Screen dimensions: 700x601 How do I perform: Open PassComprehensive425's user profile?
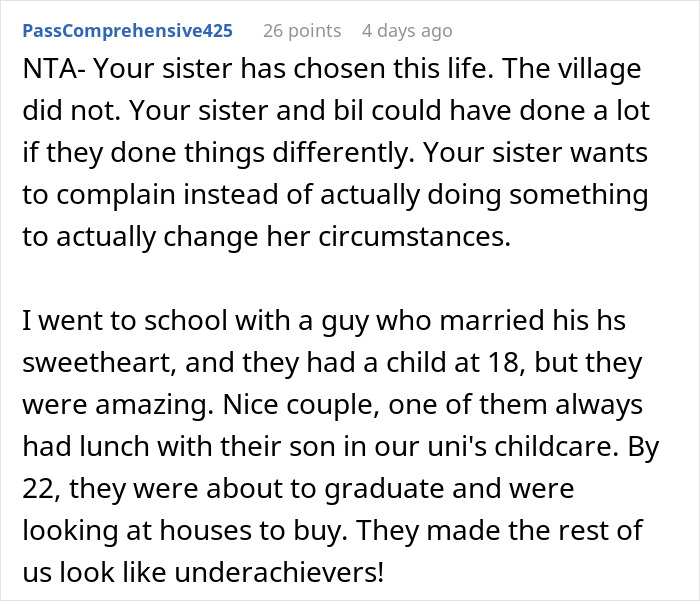[x=127, y=31]
